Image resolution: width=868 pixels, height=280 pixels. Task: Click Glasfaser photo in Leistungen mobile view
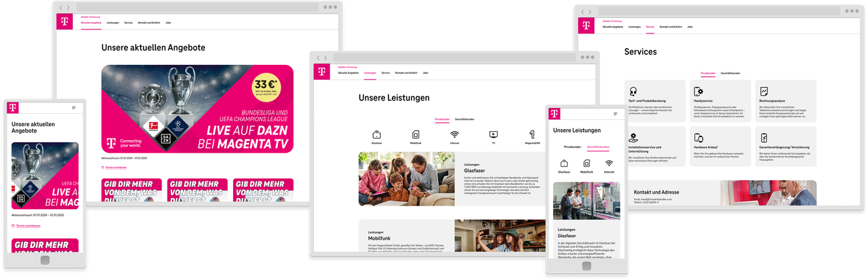point(586,201)
